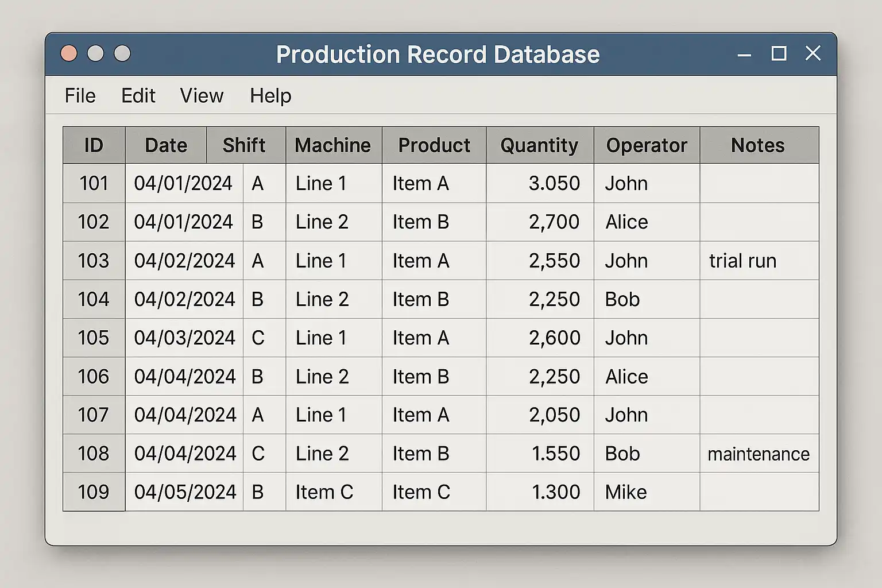Screen dimensions: 882x588
Task: Click the red traffic light button
Action: pos(69,53)
